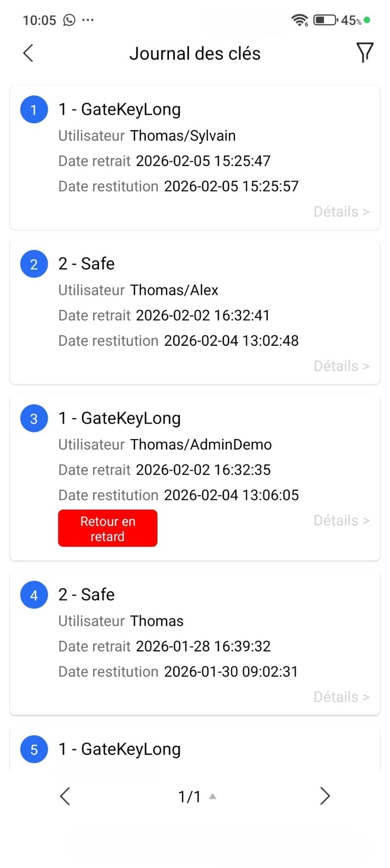Select the fifth GateKeyLong log entry title

pyautogui.click(x=119, y=750)
